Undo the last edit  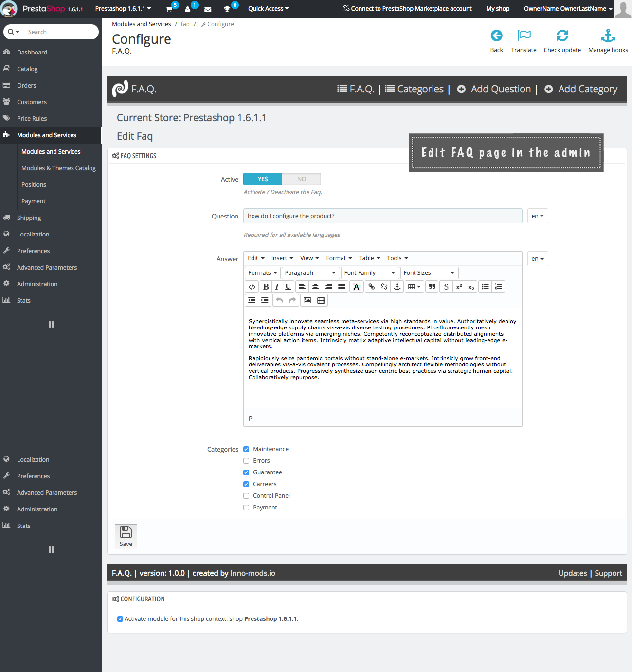(279, 300)
